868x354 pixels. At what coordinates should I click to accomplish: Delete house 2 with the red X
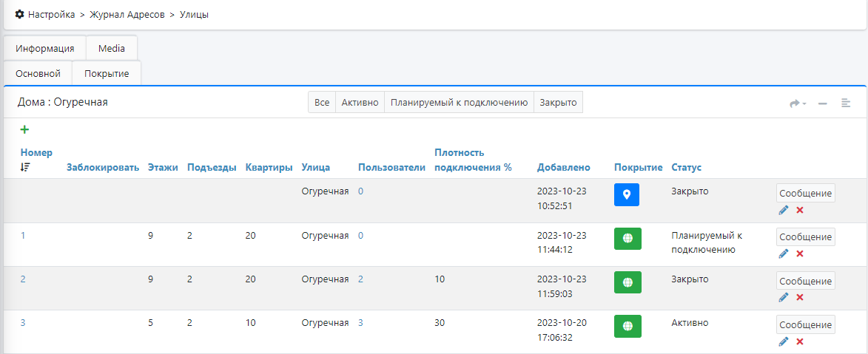pyautogui.click(x=799, y=297)
